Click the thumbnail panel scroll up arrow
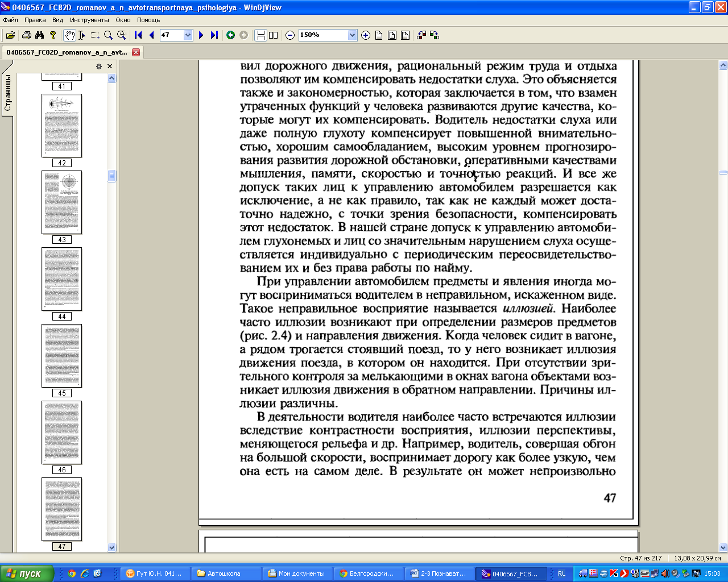This screenshot has width=728, height=582. point(111,78)
